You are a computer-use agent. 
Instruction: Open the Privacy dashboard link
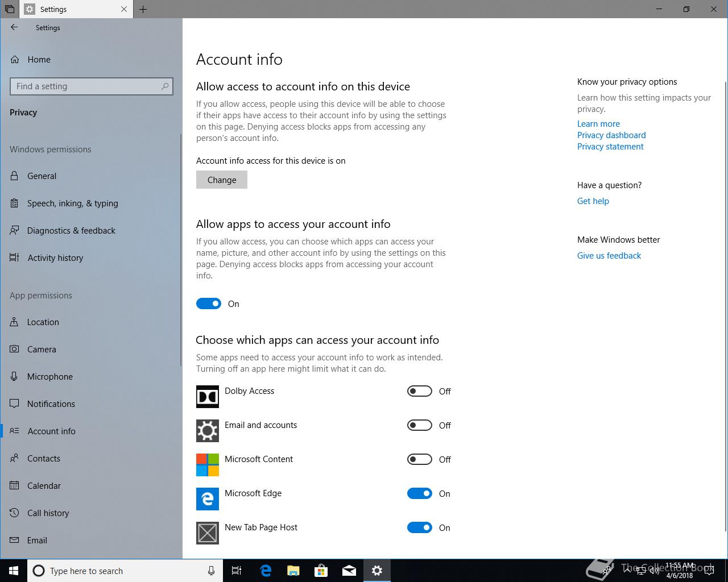pos(611,135)
